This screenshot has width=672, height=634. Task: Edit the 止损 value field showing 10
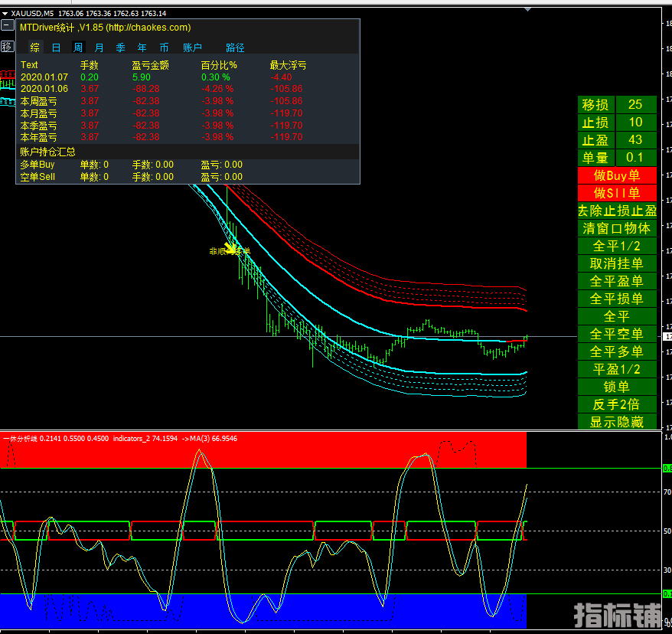pos(635,123)
